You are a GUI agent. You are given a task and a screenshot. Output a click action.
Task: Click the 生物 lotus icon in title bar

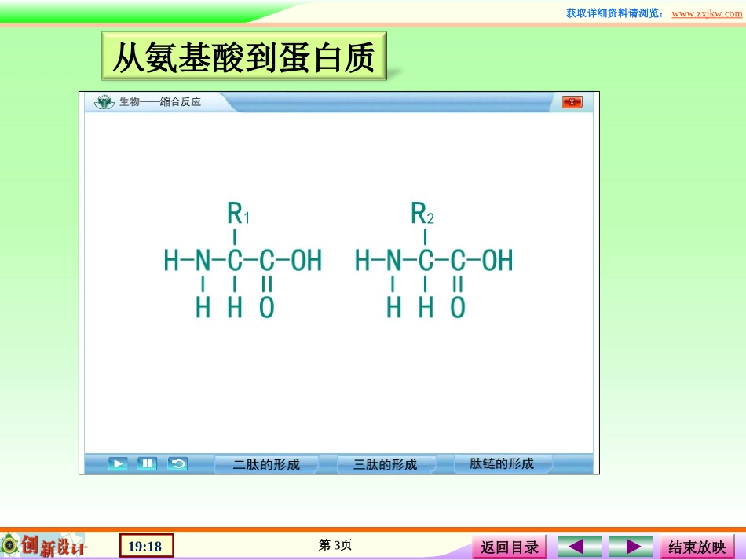(104, 102)
